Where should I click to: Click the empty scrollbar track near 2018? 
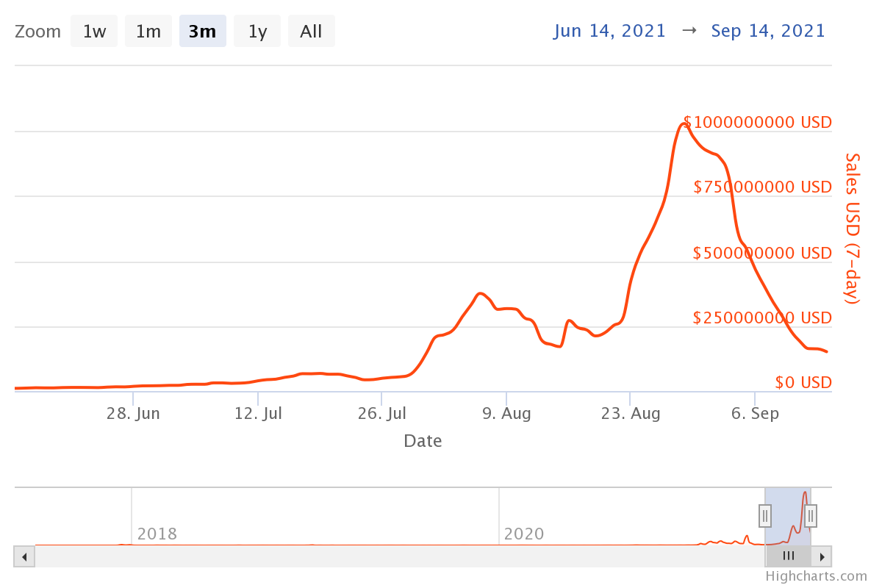click(220, 556)
